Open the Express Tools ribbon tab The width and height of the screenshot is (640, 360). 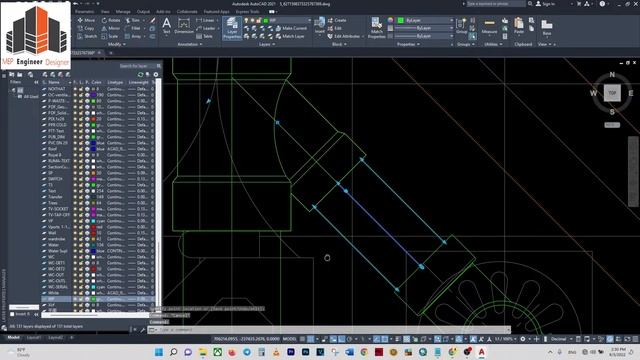[x=247, y=11]
